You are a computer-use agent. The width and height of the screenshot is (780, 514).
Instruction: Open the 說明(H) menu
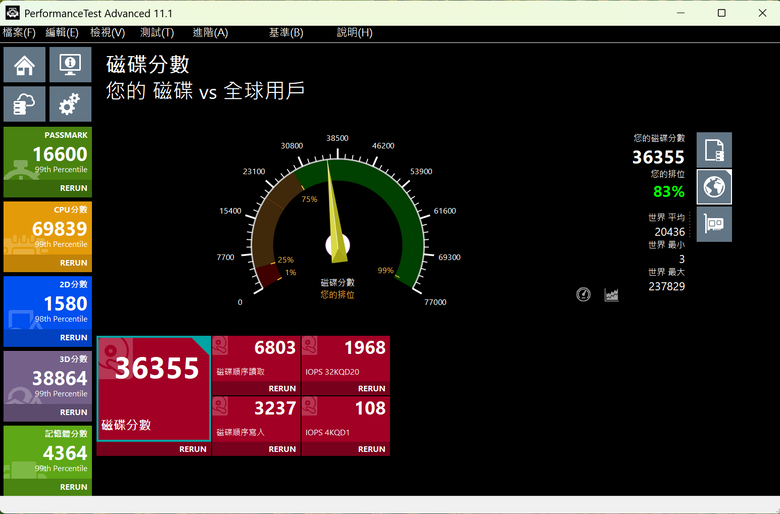pyautogui.click(x=354, y=33)
